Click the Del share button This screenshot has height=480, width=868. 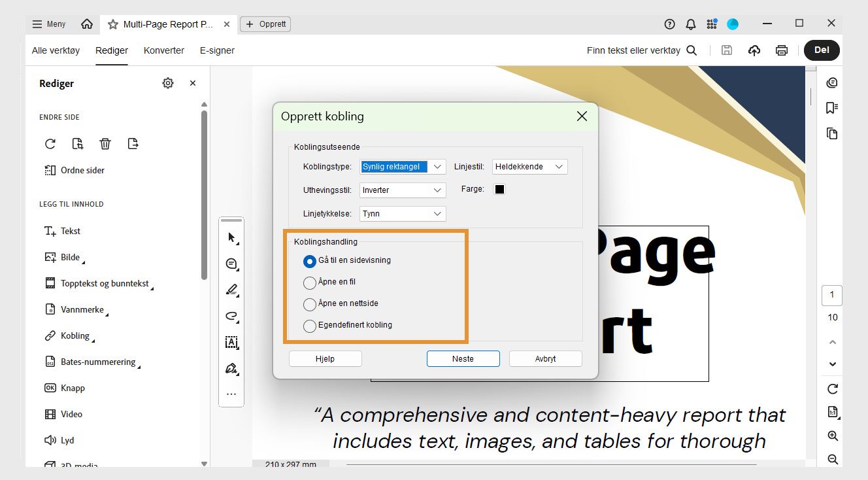pyautogui.click(x=822, y=50)
